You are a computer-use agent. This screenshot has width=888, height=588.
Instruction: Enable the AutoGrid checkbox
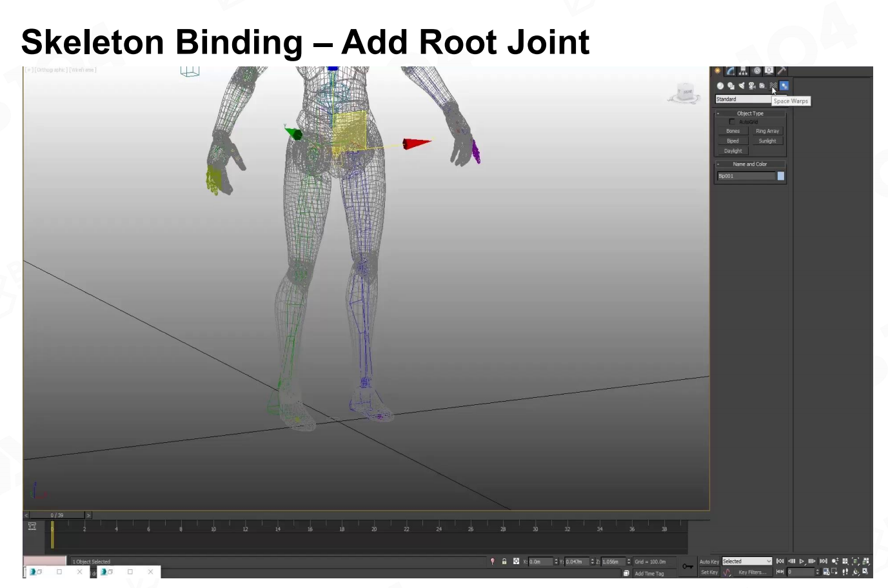pos(732,122)
